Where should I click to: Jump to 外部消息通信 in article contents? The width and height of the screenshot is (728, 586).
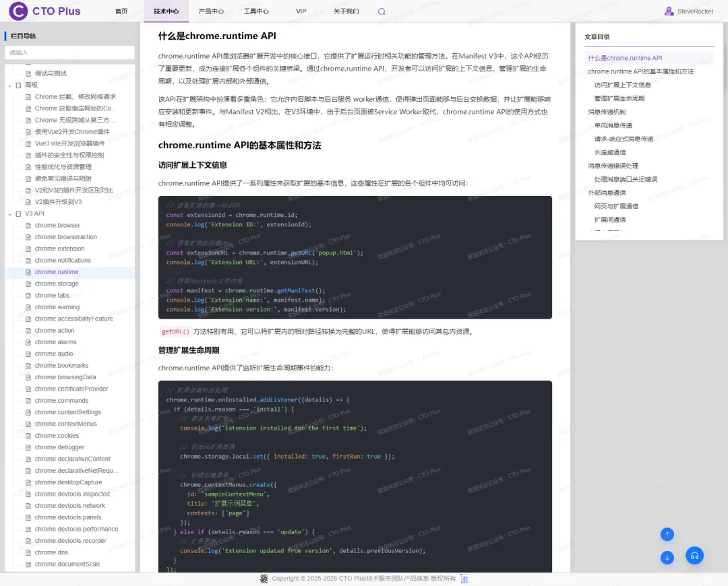pyautogui.click(x=607, y=193)
